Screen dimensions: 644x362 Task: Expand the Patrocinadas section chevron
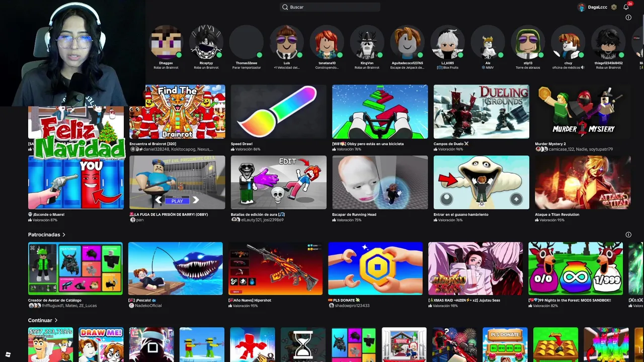(64, 235)
